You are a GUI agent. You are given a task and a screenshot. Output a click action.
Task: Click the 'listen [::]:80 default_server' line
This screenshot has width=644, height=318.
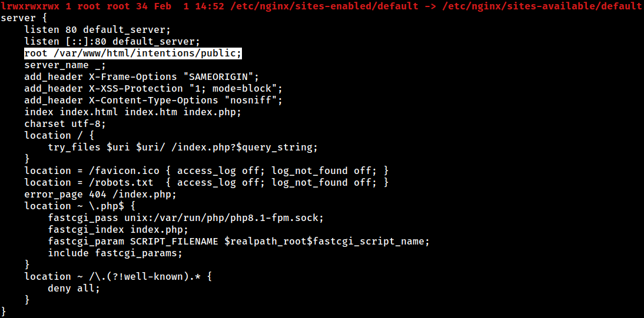click(112, 42)
